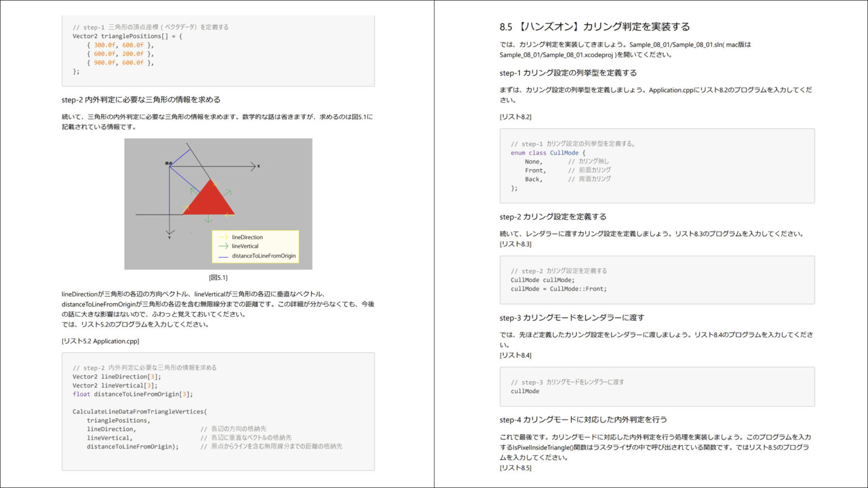This screenshot has height=488, width=868.
Task: Click the step-3 カリングモードをレンダラーに渡す heading
Action: click(572, 318)
